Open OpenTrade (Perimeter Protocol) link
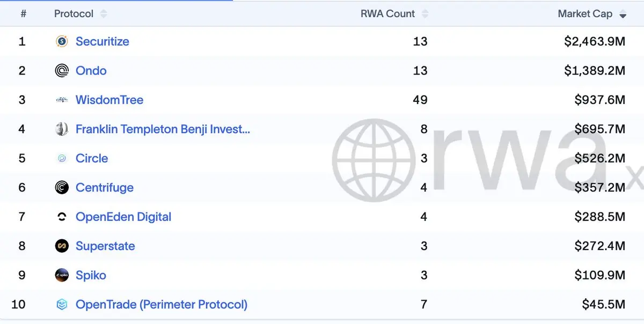 tap(162, 305)
